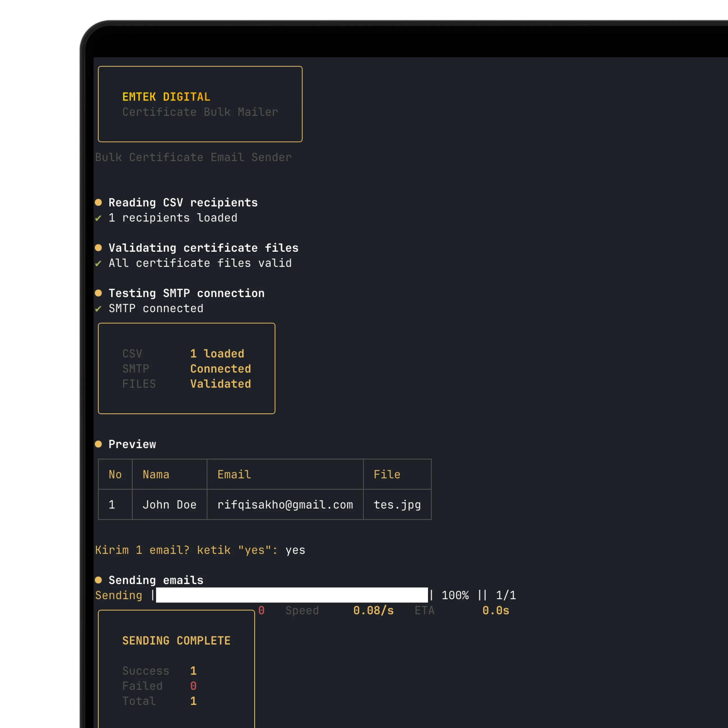Click the EMTEK DIGITAL title text
Viewport: 728px width, 728px height.
pyautogui.click(x=166, y=97)
